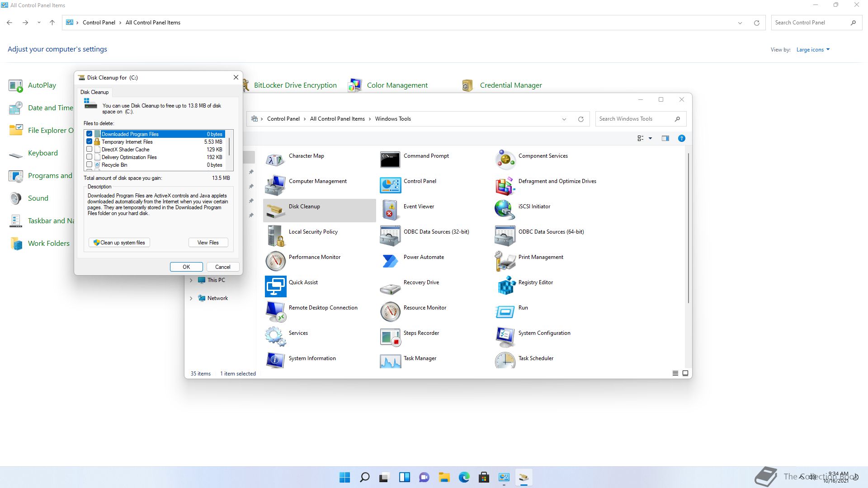868x488 pixels.
Task: Open Services gear icon
Action: 275,337
